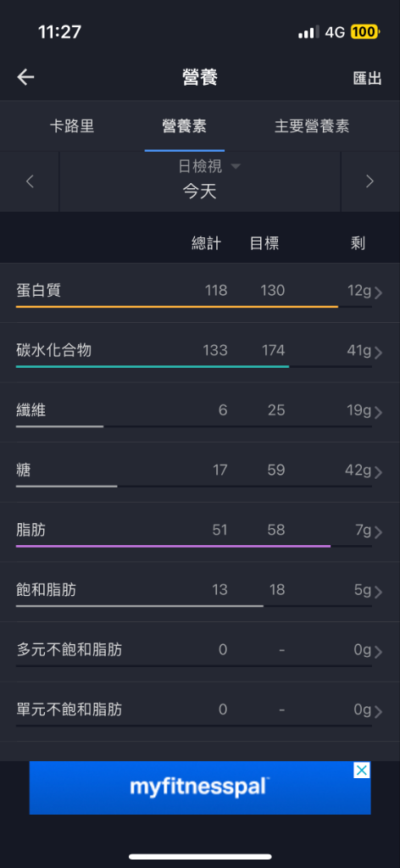This screenshot has height=868, width=400.
Task: Open 脂肪 details chevron
Action: point(379,532)
